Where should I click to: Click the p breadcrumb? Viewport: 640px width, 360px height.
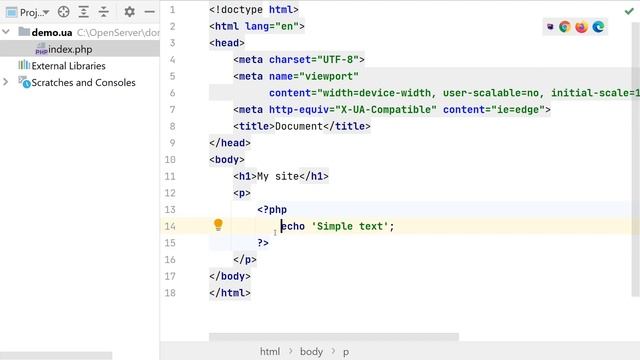(346, 352)
